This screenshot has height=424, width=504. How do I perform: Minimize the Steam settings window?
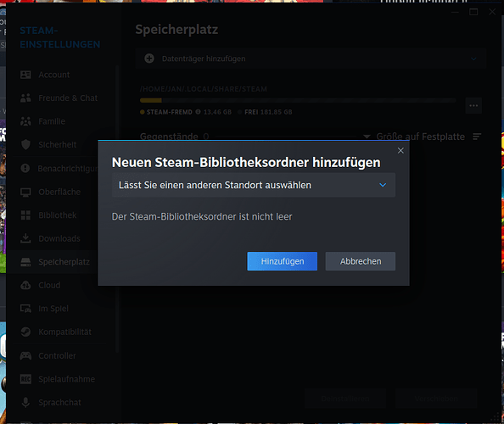coord(455,12)
